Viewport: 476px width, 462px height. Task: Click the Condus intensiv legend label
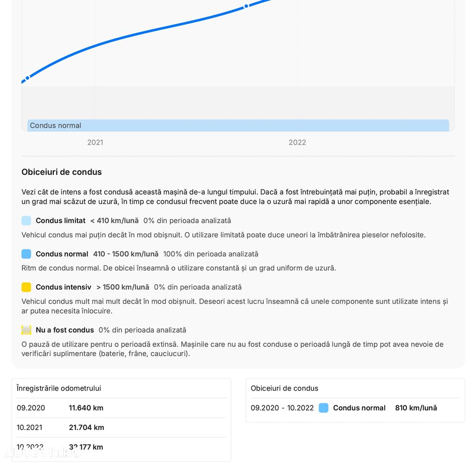pos(63,287)
